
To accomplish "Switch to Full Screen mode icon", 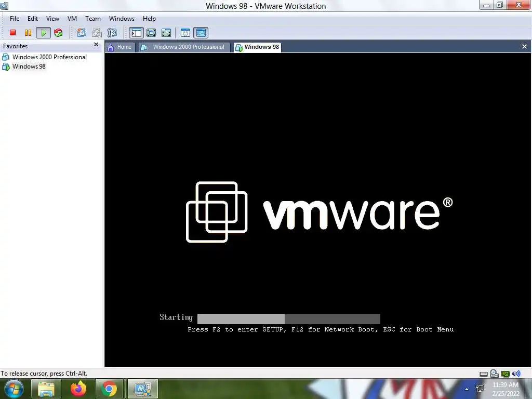I will 151,33.
